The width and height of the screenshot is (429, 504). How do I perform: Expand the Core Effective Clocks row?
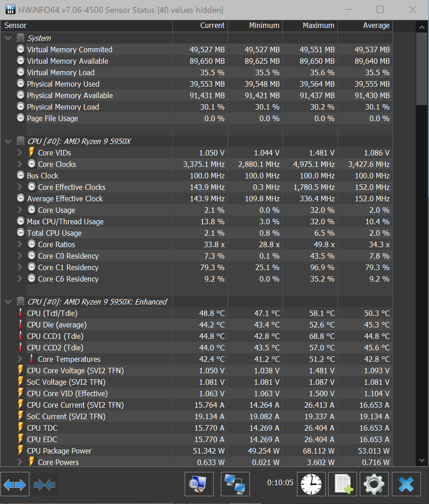pos(20,187)
